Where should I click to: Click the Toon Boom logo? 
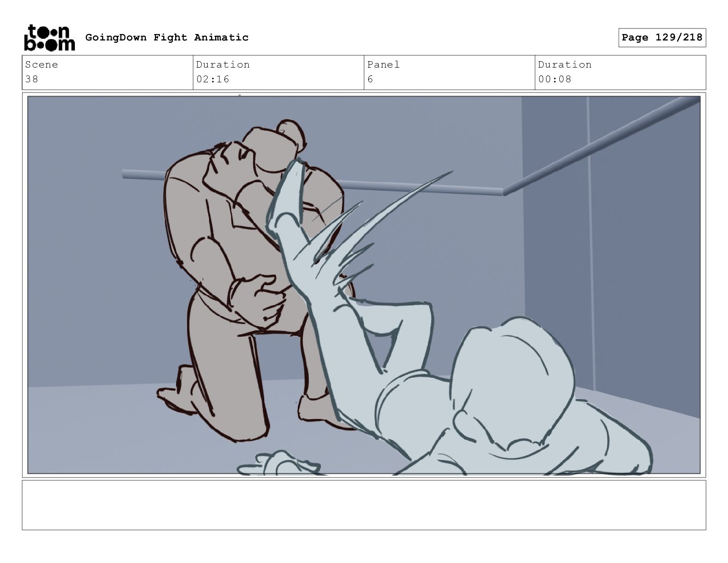49,37
